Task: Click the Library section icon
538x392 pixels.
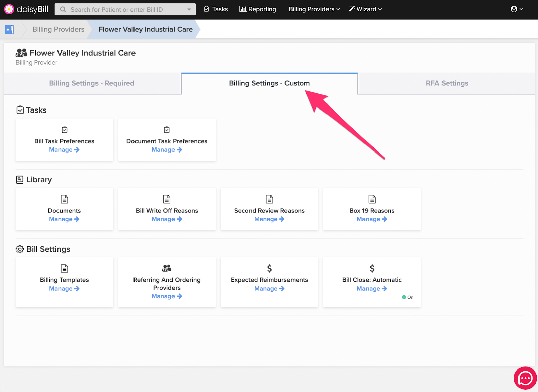Action: pos(20,180)
